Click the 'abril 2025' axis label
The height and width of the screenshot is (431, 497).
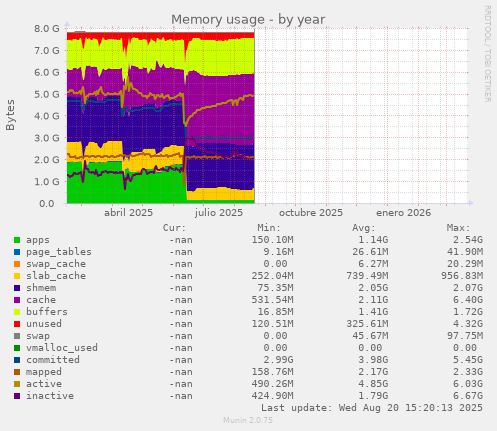pyautogui.click(x=128, y=213)
